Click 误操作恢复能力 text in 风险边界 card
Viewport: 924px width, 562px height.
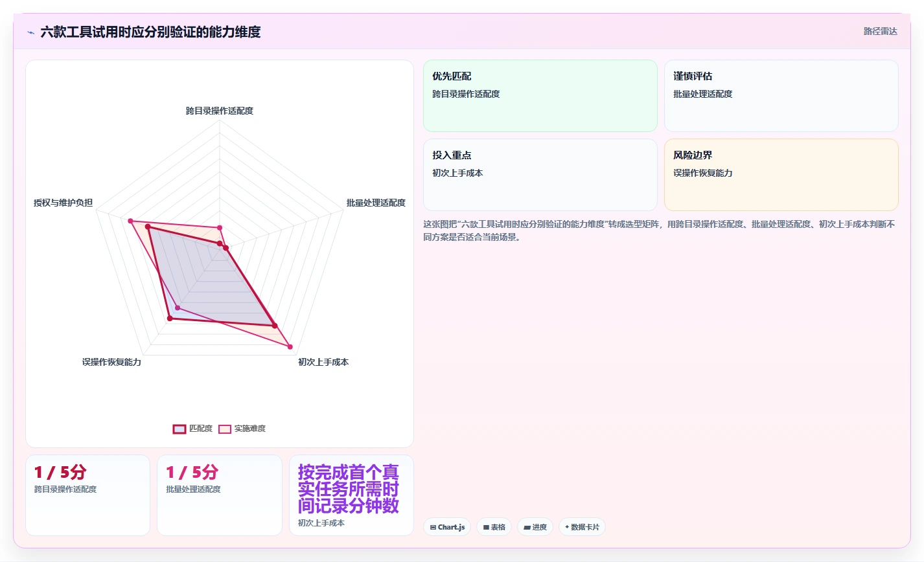point(703,173)
